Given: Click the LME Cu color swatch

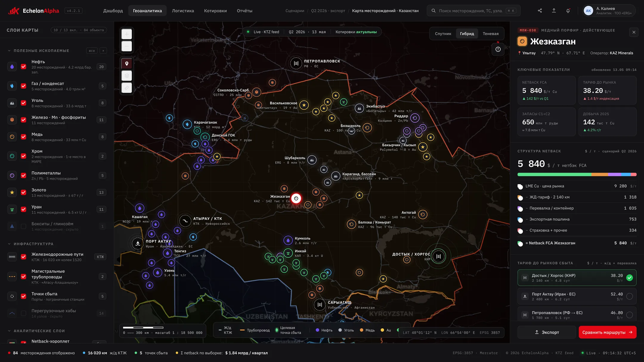Looking at the screenshot, I should coord(520,187).
